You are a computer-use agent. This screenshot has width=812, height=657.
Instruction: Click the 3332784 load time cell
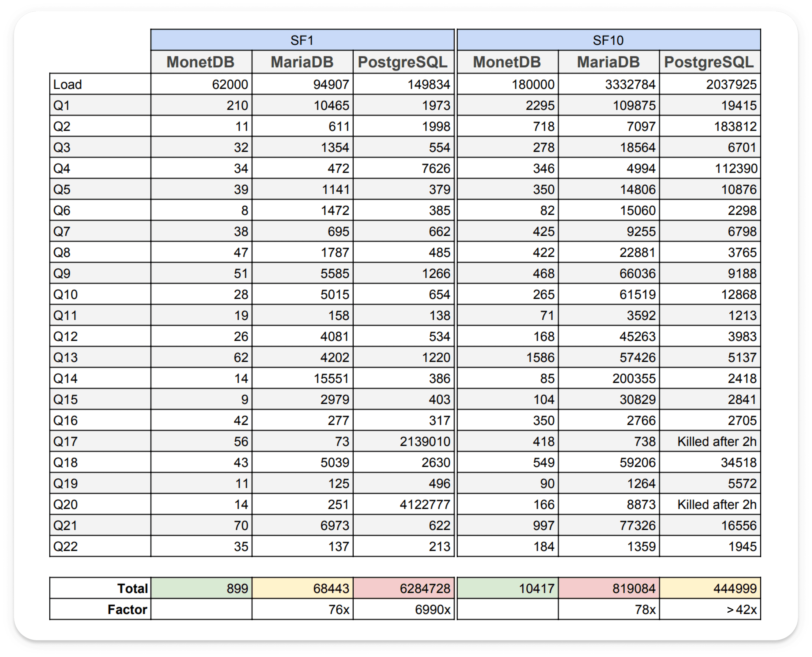click(x=630, y=84)
